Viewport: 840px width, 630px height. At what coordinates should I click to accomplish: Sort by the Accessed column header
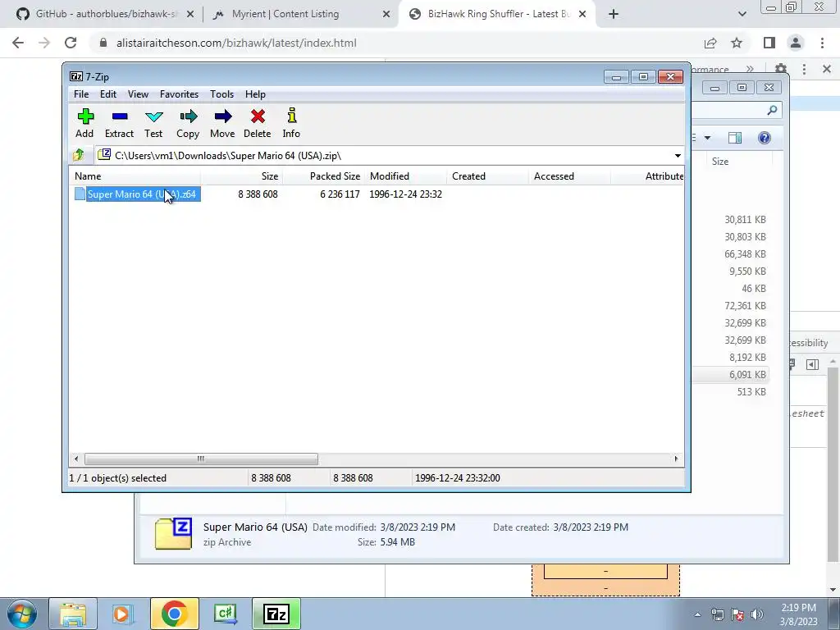[x=569, y=176]
